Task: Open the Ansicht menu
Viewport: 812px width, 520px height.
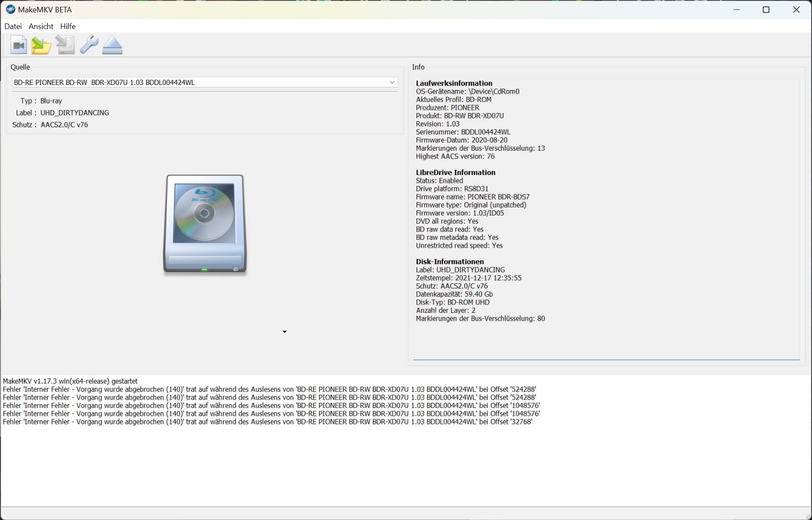Action: (x=41, y=26)
